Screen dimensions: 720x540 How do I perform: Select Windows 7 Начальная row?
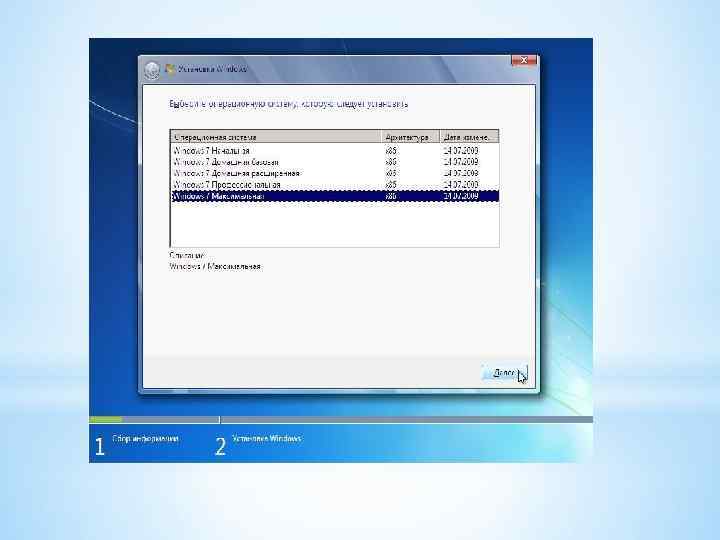click(x=335, y=151)
